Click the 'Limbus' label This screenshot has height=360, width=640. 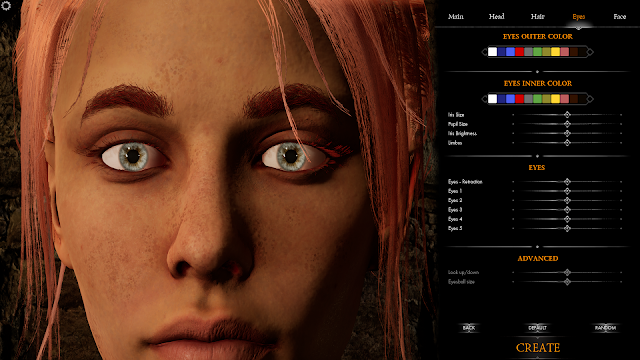[x=455, y=143]
